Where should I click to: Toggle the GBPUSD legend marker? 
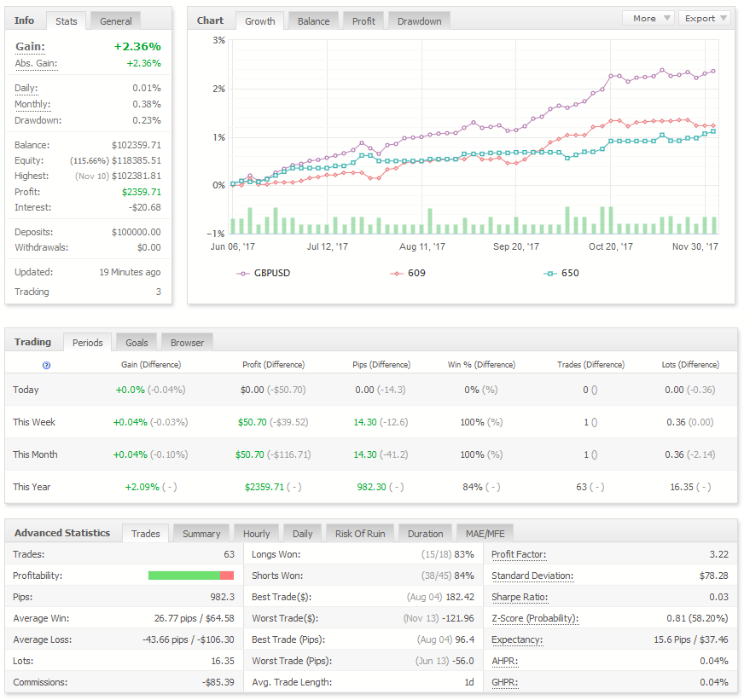(x=243, y=274)
